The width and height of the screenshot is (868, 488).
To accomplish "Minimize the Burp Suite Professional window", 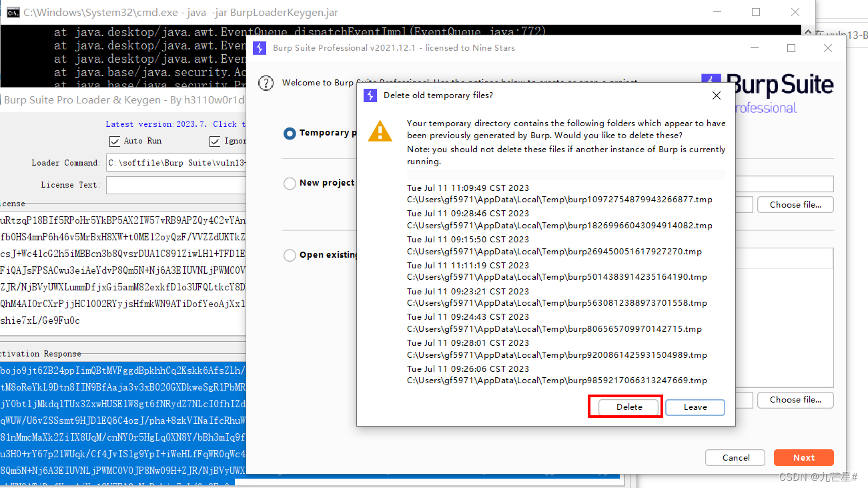I will (x=755, y=48).
